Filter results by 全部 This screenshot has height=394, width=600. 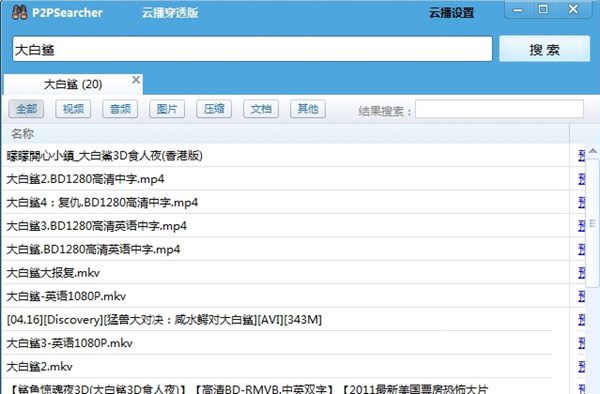[x=26, y=109]
